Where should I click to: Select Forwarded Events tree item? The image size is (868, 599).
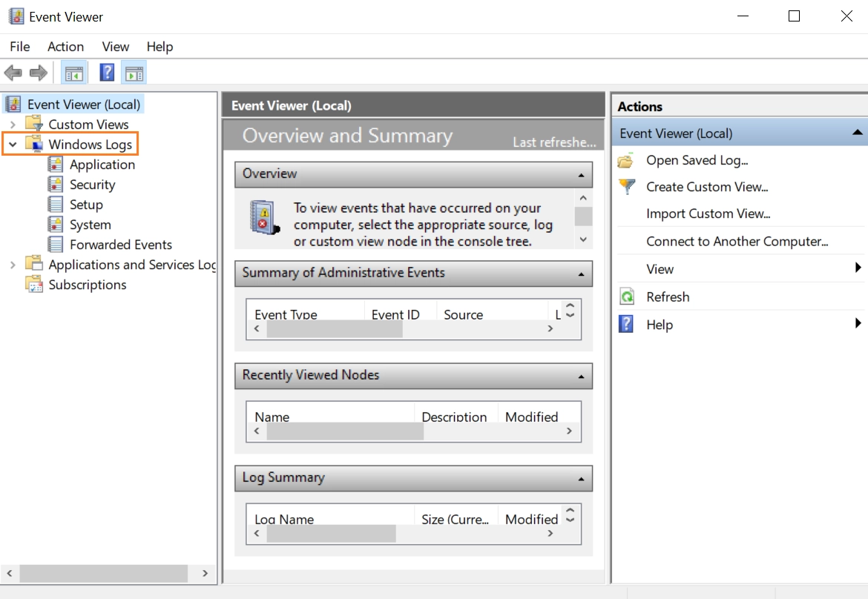pyautogui.click(x=121, y=245)
